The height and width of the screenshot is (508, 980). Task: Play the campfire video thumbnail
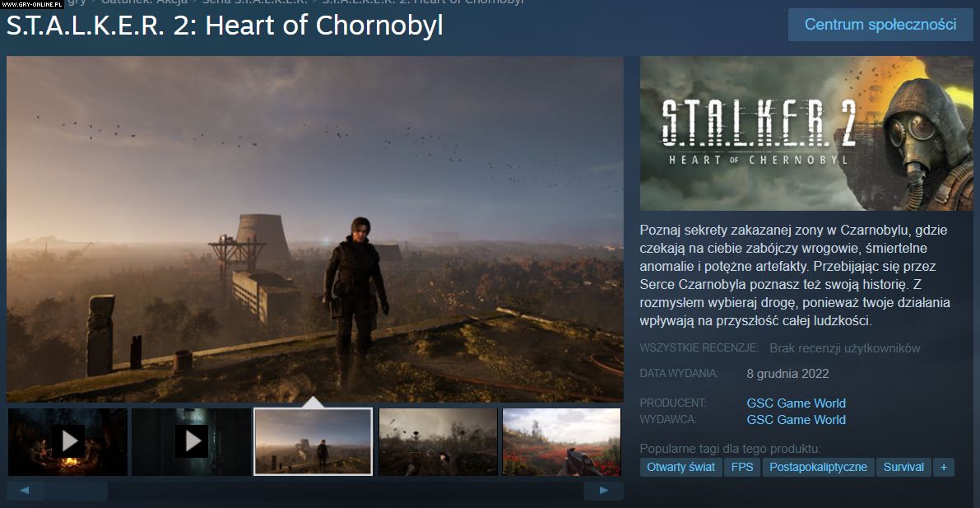pos(67,441)
